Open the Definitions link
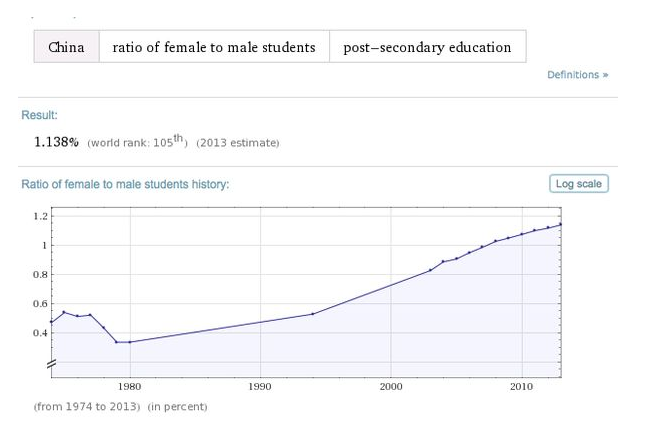 click(577, 75)
